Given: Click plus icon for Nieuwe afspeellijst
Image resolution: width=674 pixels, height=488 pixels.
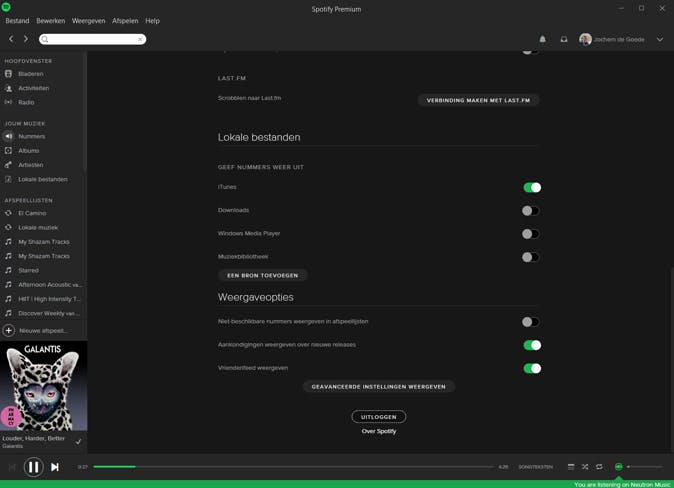Looking at the screenshot, I should coord(9,331).
